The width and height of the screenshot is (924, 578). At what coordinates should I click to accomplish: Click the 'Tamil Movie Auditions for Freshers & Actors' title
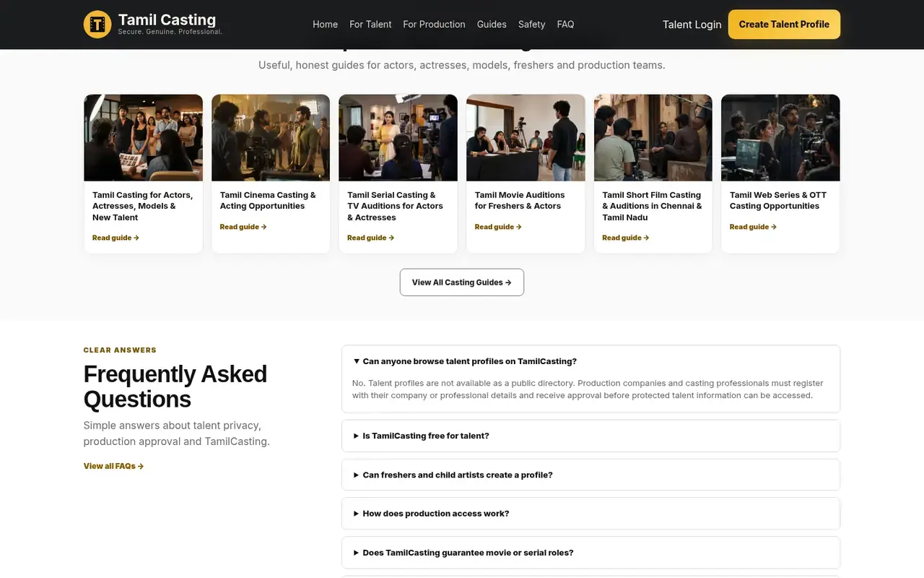[x=520, y=200]
